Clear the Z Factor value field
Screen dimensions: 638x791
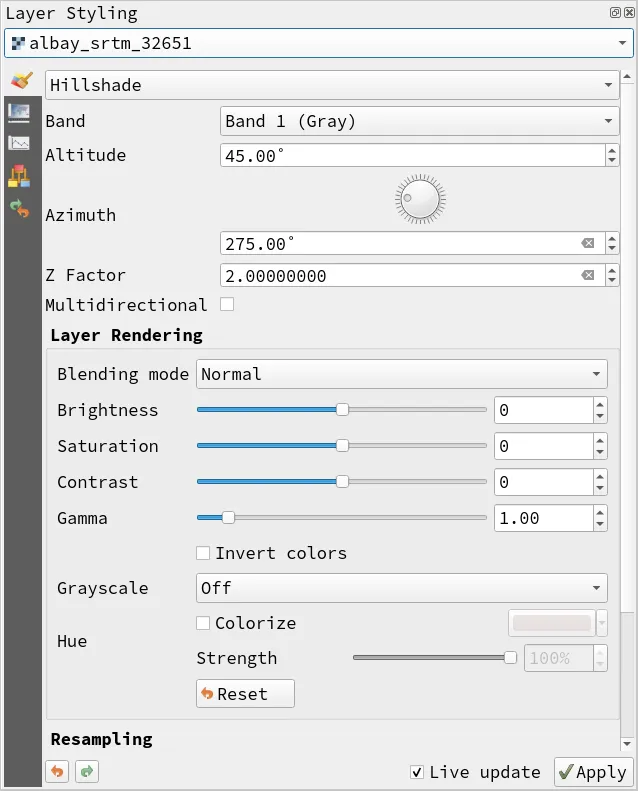[x=588, y=275]
